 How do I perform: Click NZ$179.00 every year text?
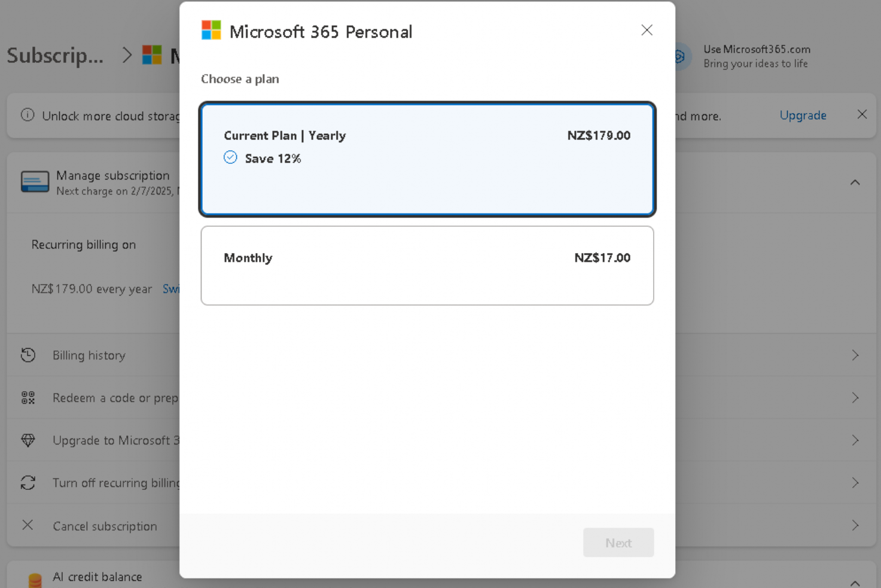tap(92, 289)
